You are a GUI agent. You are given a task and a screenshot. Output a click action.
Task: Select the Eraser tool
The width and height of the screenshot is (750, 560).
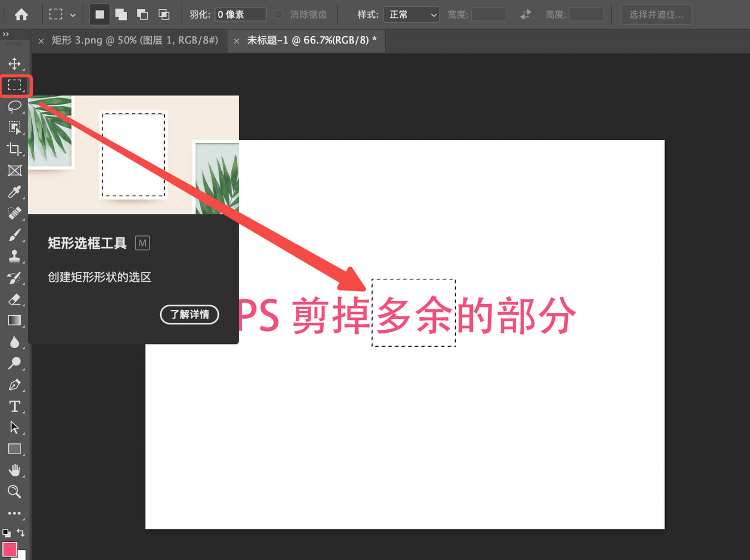click(x=15, y=299)
